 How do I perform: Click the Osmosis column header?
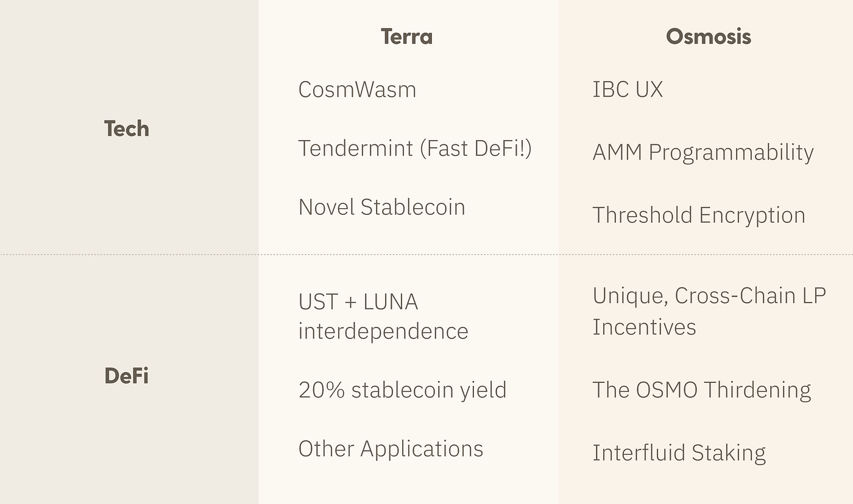pos(708,37)
